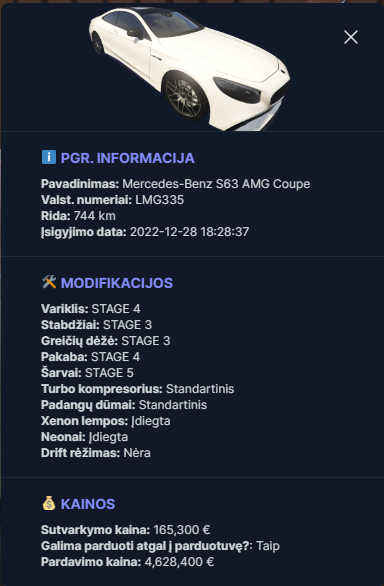Click the Šarvai STAGE 5 entry
The width and height of the screenshot is (384, 586).
click(x=87, y=373)
